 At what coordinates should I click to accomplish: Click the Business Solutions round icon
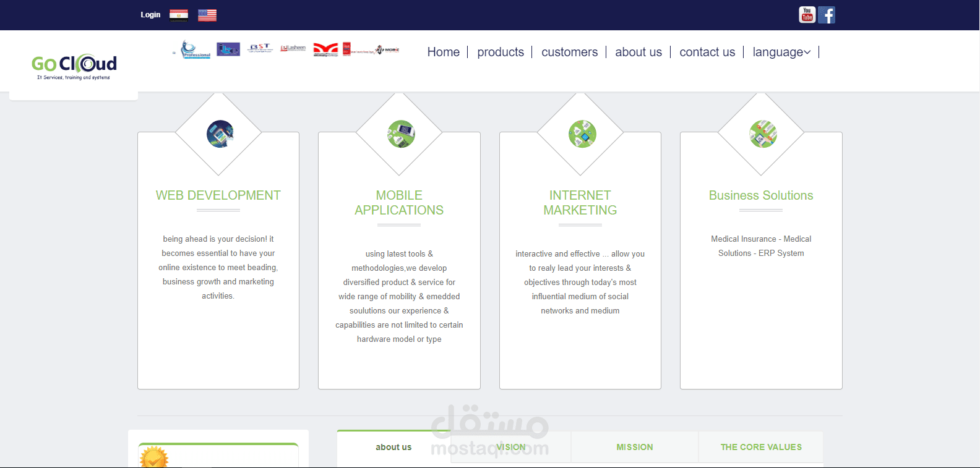[x=763, y=134]
